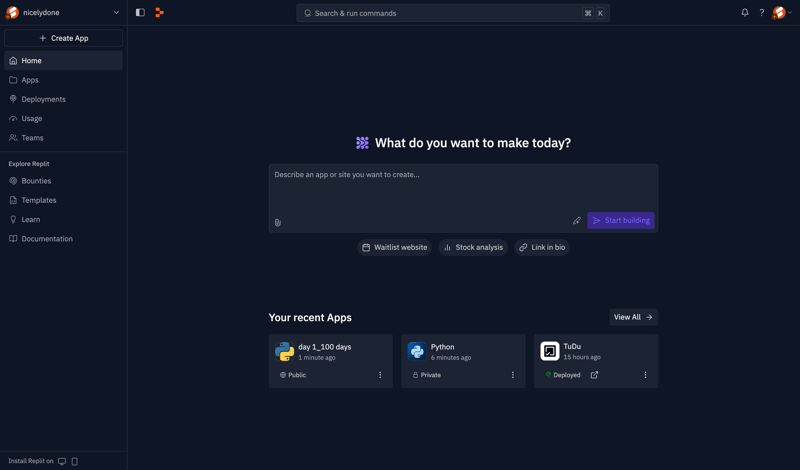Click the Apps folder icon

pos(13,80)
